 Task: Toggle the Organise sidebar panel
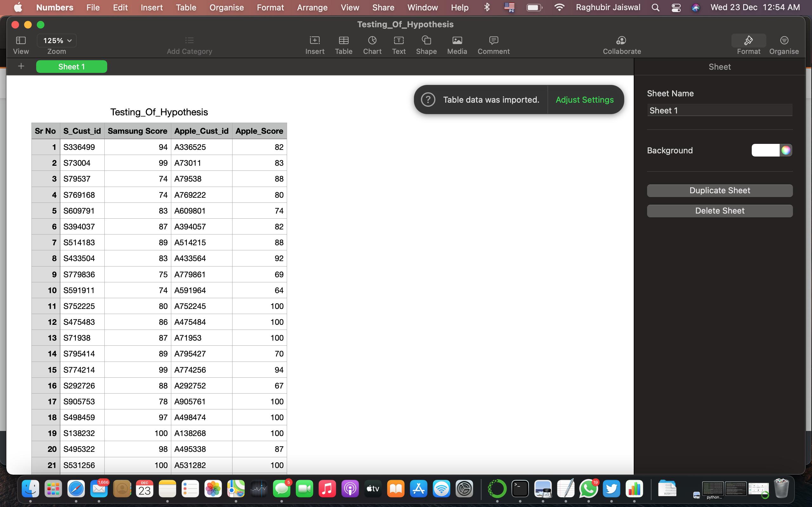tap(784, 41)
